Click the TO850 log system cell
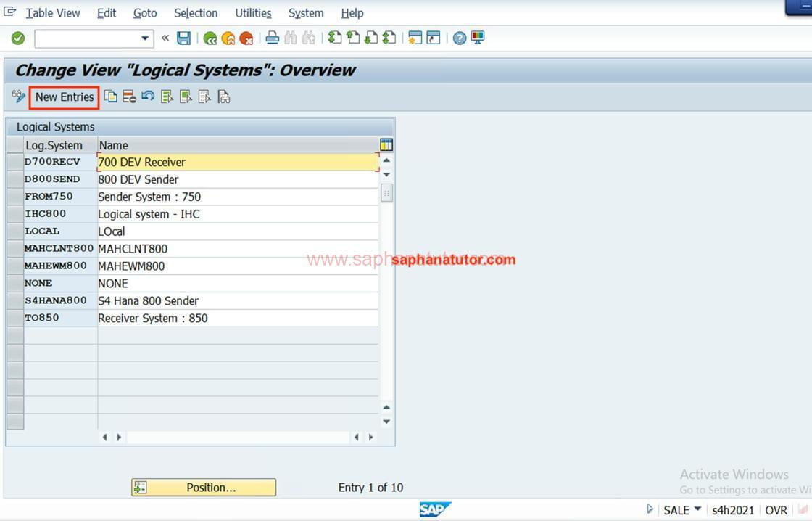 click(61, 318)
